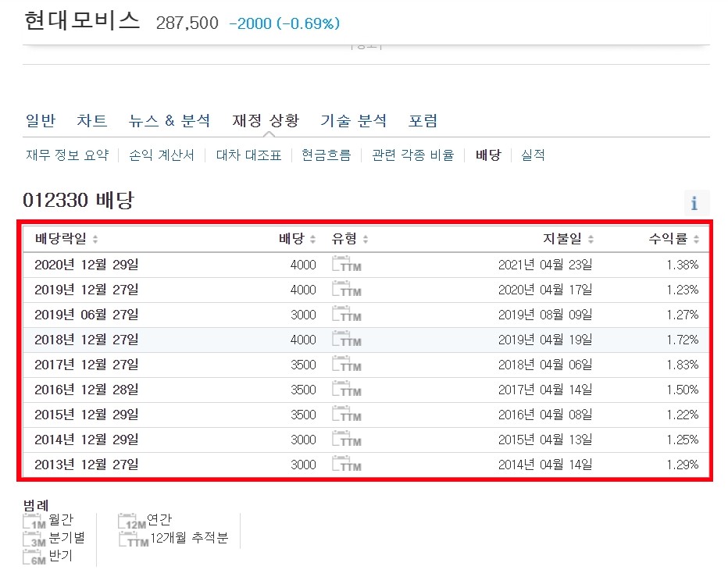
Task: Click payment date 2019년 08월 09일
Action: [x=545, y=315]
